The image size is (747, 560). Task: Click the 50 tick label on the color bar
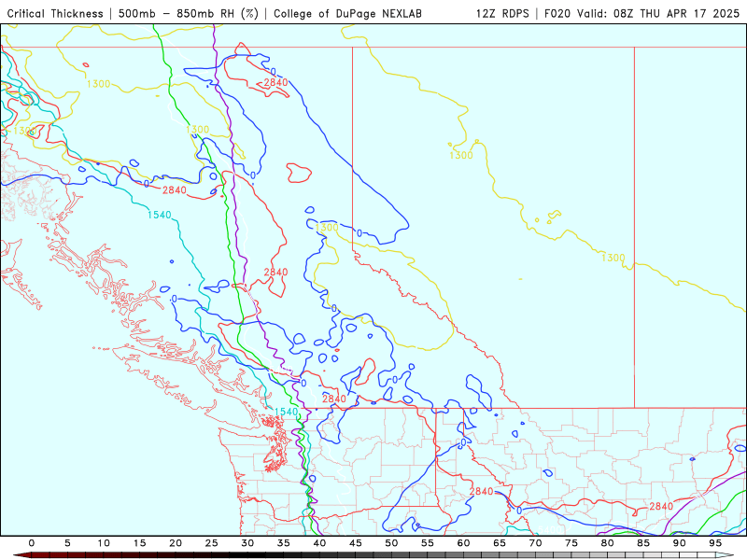click(x=391, y=543)
